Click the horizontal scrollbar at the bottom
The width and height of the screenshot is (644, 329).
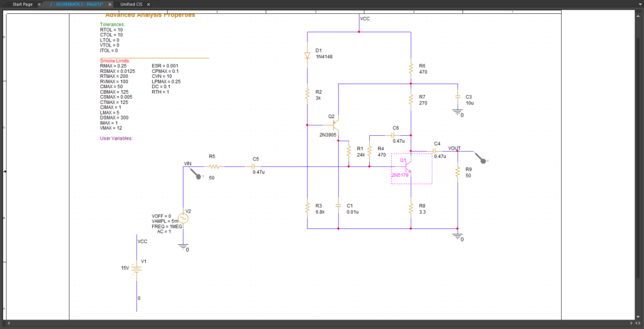[320, 324]
